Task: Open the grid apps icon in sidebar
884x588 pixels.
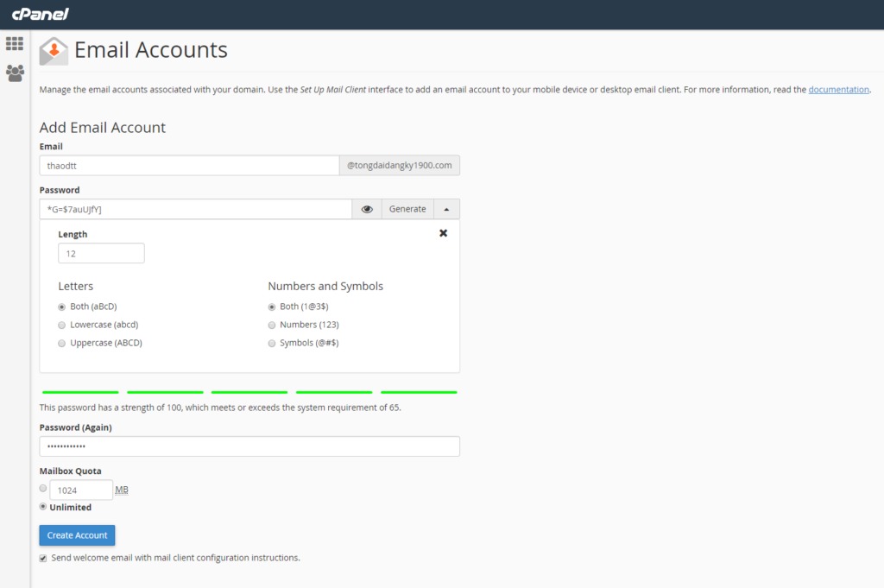Action: [15, 43]
